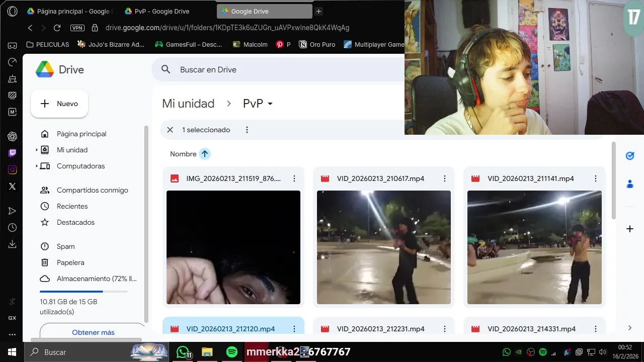Open File Explorer from the taskbar
Image resolution: width=644 pixels, height=362 pixels.
[207, 352]
